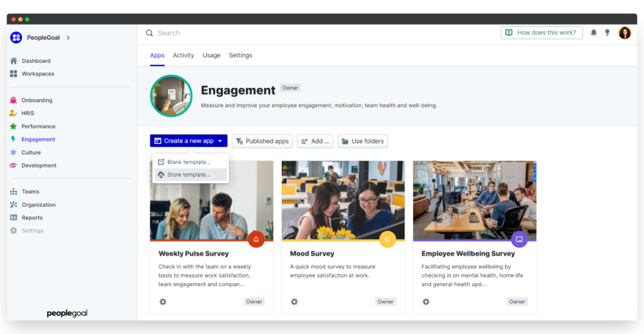Click the PeopleGoal logo icon
Image resolution: width=644 pixels, height=334 pixels.
[16, 38]
